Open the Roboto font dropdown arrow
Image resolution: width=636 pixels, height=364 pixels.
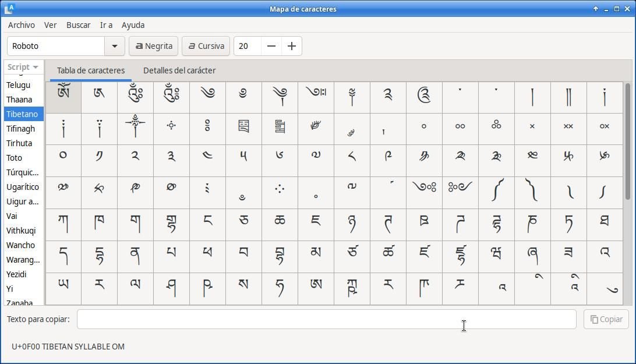[x=114, y=46]
